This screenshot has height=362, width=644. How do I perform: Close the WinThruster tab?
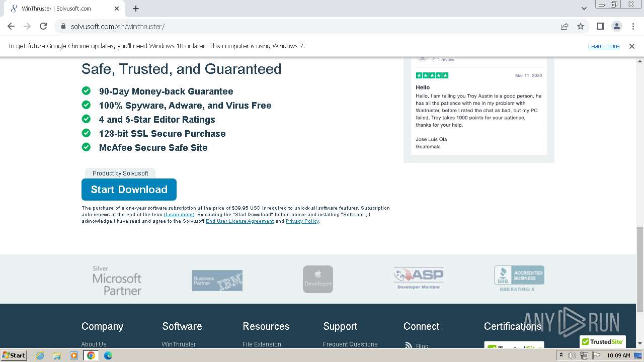[117, 9]
